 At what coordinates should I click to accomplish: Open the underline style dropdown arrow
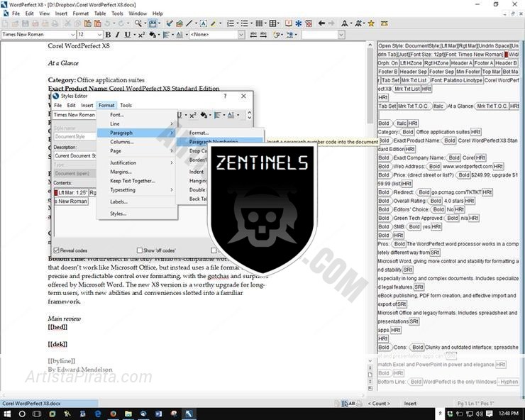coord(135,35)
